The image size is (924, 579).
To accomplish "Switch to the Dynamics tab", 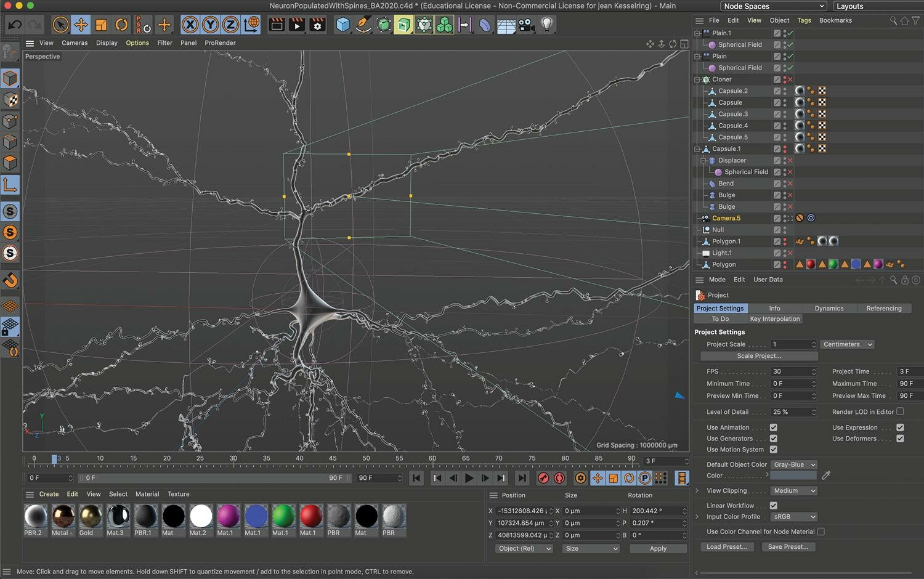I will (x=829, y=308).
